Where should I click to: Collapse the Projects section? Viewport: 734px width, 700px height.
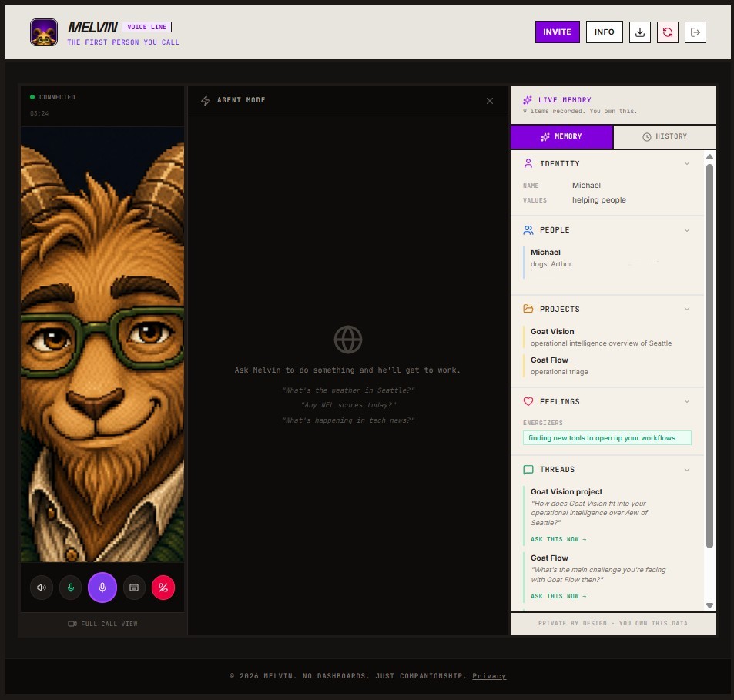[x=687, y=309]
